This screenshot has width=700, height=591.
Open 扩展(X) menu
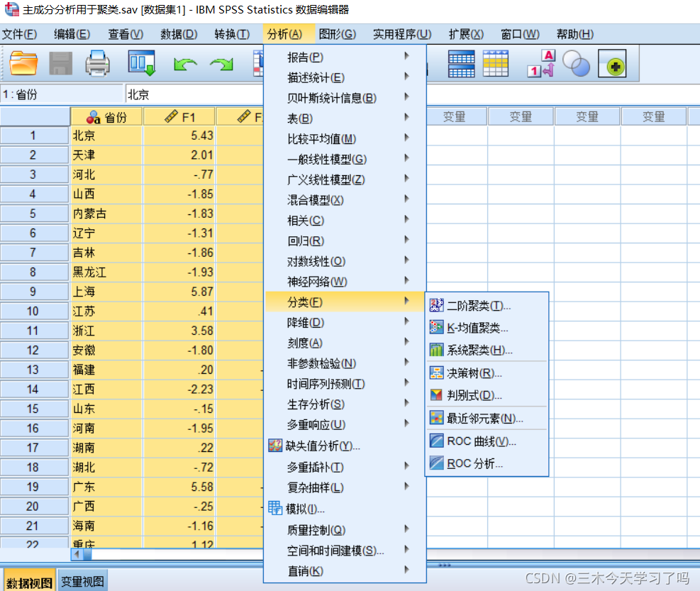coord(466,34)
